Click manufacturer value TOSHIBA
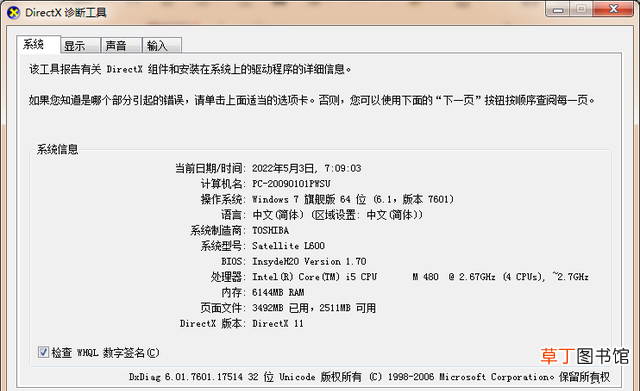The height and width of the screenshot is (391, 640). tap(270, 231)
